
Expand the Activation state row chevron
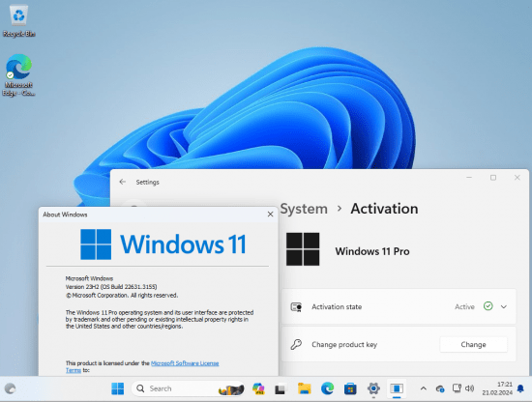click(x=504, y=306)
